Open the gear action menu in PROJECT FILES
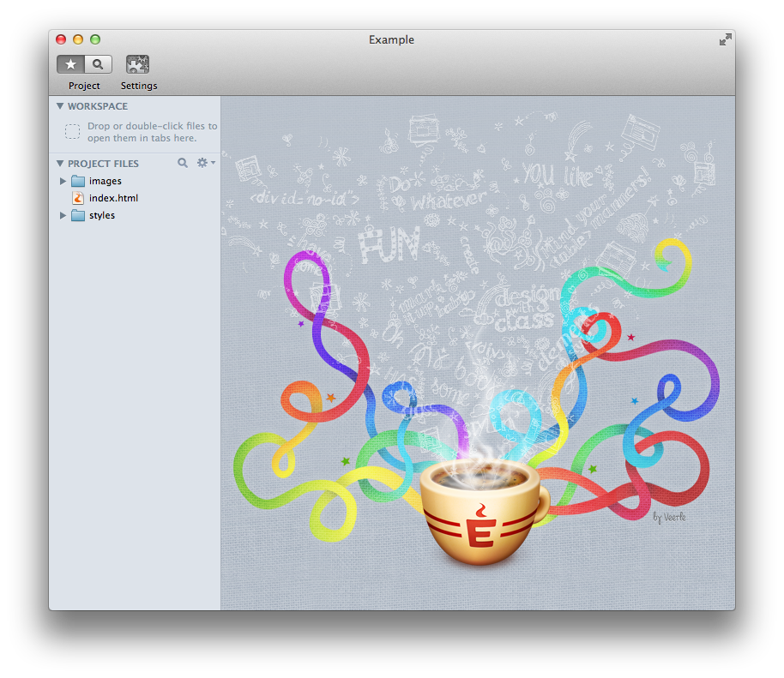 coord(204,163)
